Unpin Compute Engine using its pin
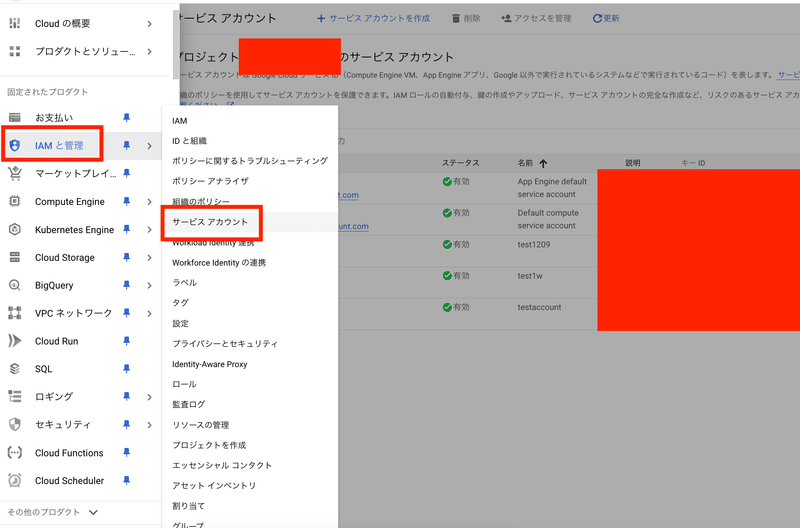Image resolution: width=800 pixels, height=528 pixels. 127,202
